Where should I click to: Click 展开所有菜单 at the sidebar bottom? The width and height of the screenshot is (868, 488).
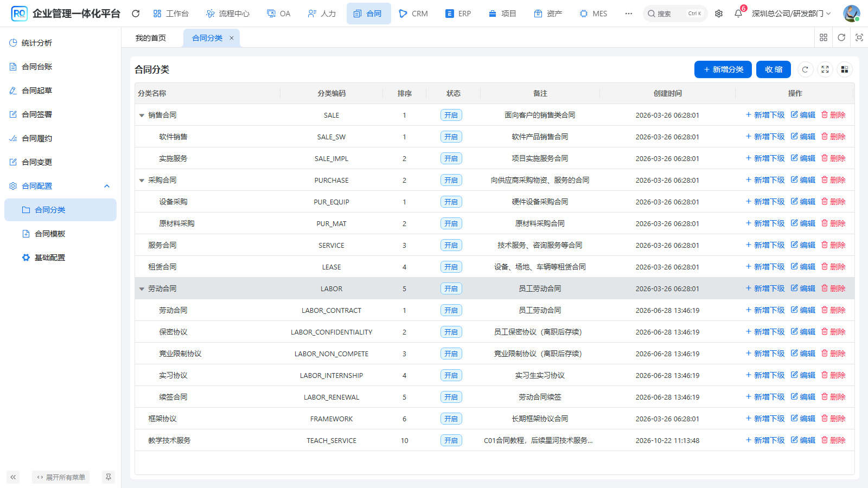[x=61, y=477]
